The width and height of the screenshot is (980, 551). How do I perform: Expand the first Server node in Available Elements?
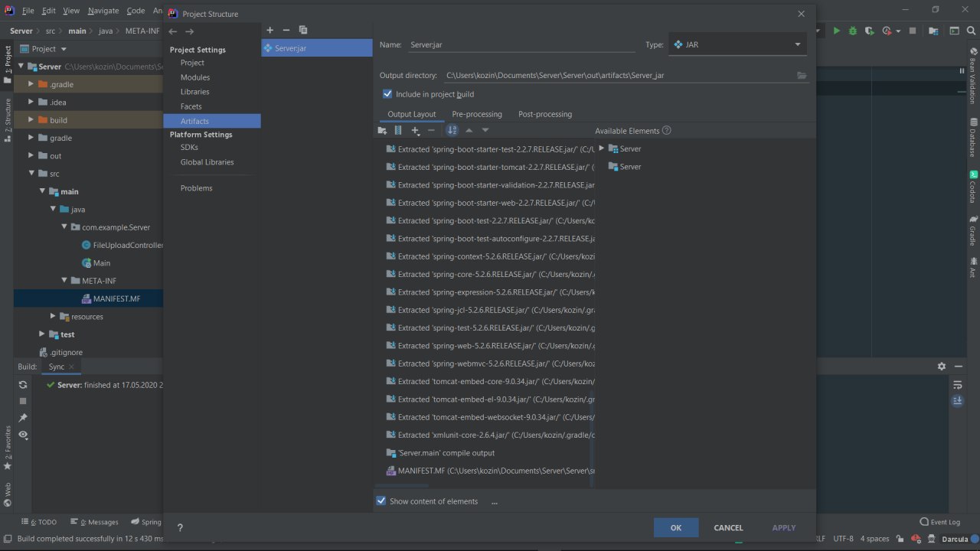pos(602,148)
